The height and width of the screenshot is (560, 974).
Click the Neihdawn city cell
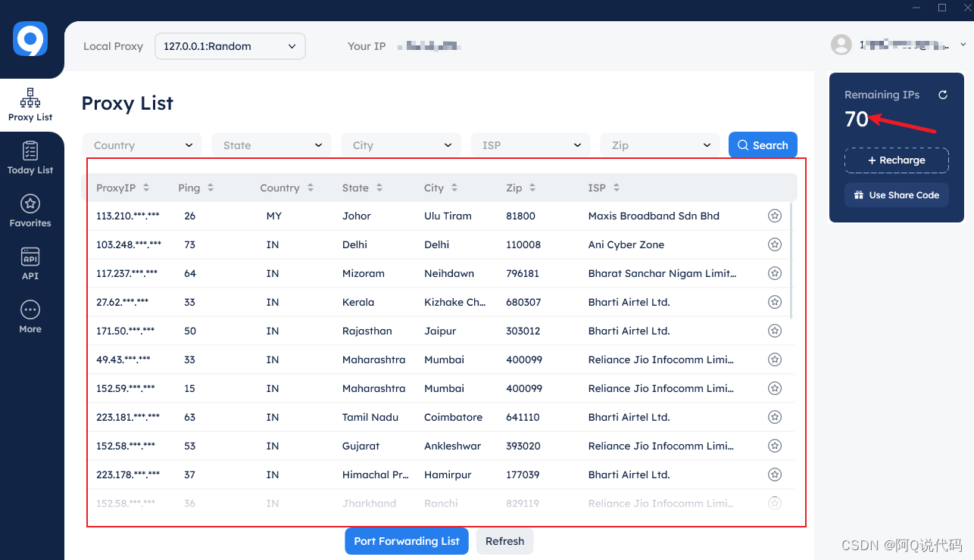(449, 273)
